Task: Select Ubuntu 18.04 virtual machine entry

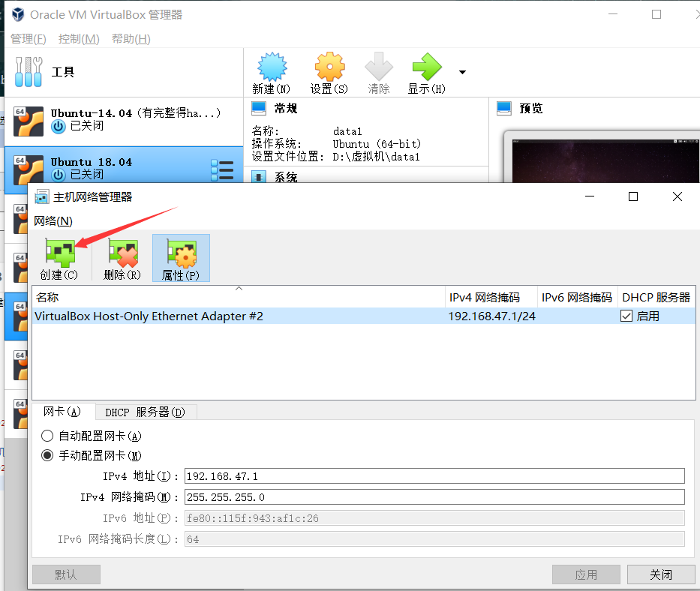Action: pos(124,169)
